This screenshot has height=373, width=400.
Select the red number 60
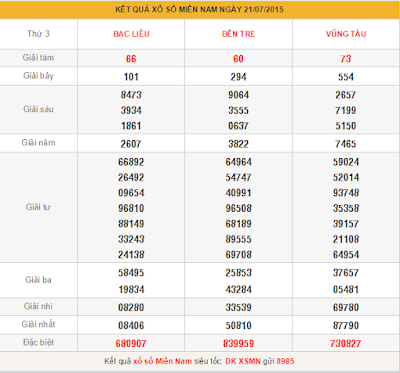click(238, 59)
